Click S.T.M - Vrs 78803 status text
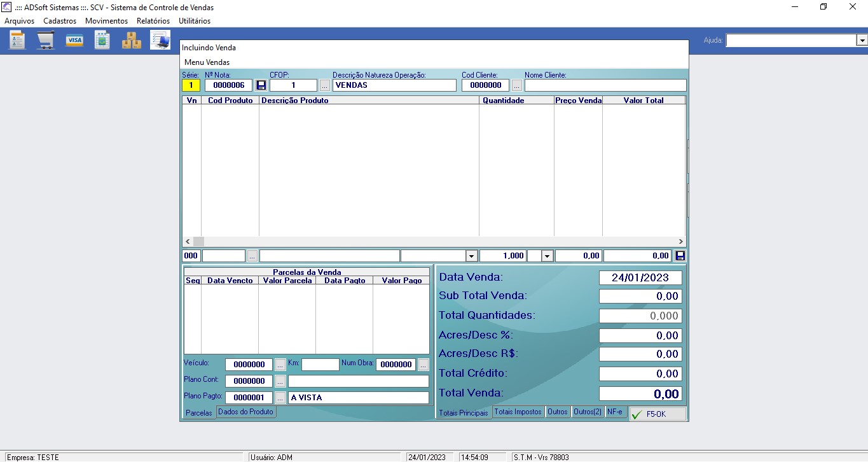The width and height of the screenshot is (868, 462). [541, 458]
